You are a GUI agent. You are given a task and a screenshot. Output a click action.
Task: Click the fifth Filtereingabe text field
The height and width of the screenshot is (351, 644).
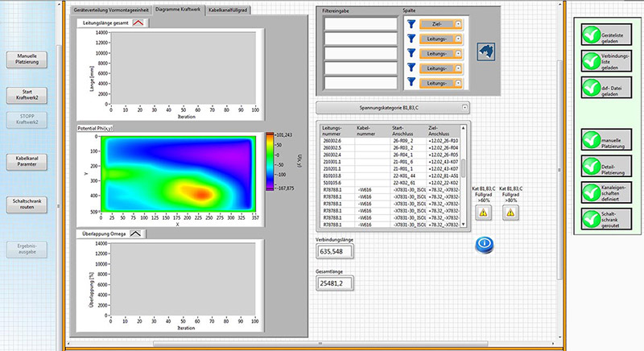361,83
